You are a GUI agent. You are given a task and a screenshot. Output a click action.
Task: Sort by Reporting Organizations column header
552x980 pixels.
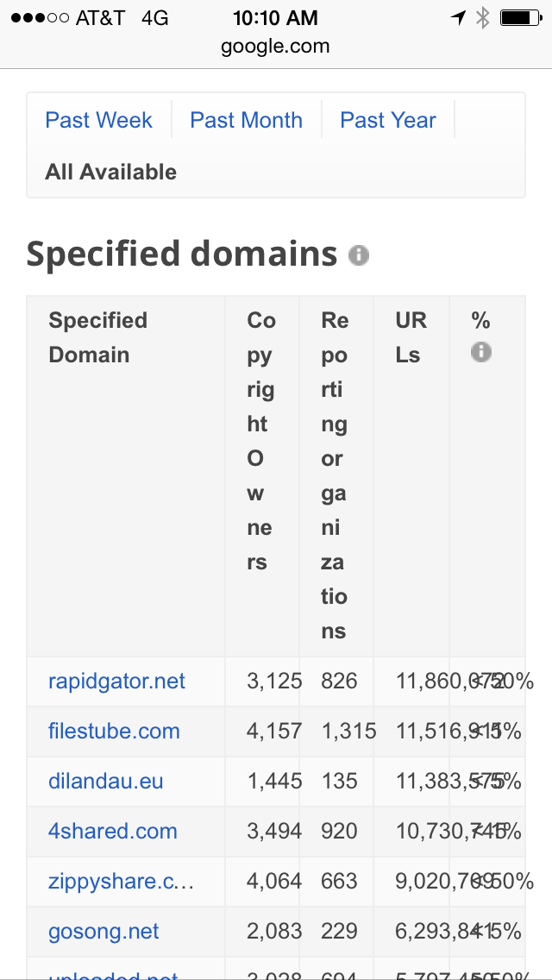(x=334, y=475)
